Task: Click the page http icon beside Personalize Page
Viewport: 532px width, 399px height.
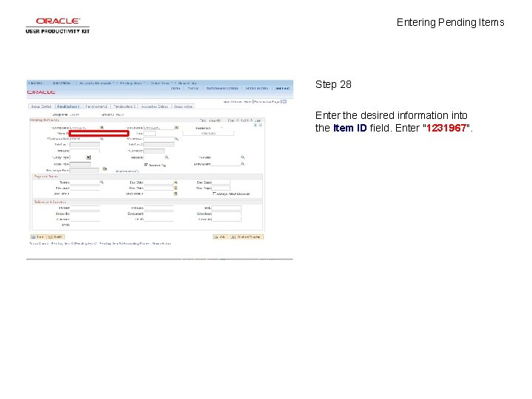Action: click(x=284, y=101)
